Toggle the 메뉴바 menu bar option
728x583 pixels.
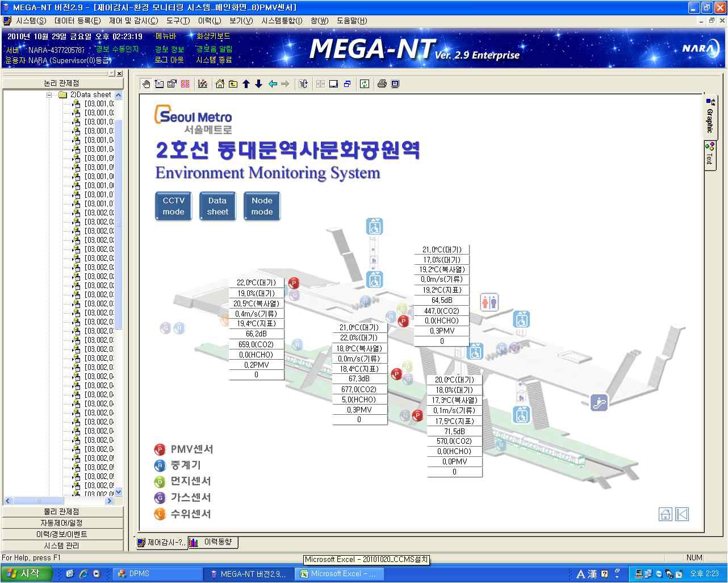[x=165, y=36]
